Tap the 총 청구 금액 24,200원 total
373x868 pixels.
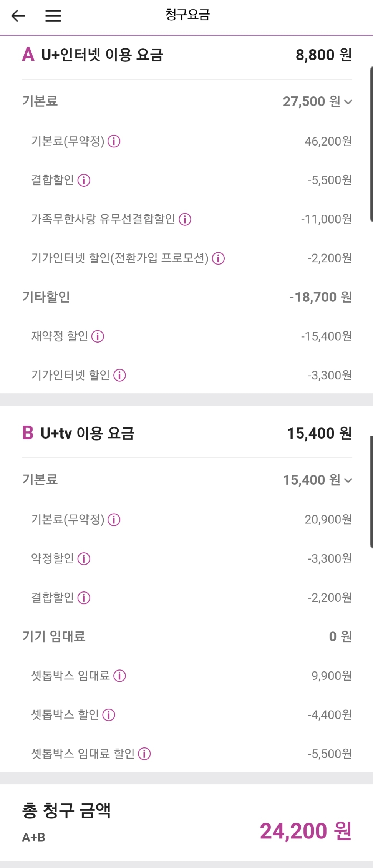(x=305, y=831)
